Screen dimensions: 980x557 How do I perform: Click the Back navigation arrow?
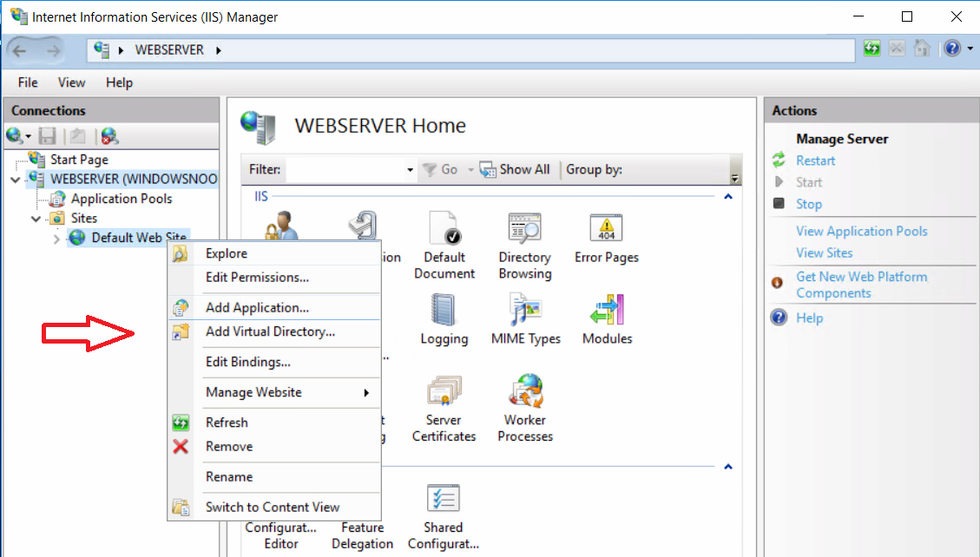point(19,50)
